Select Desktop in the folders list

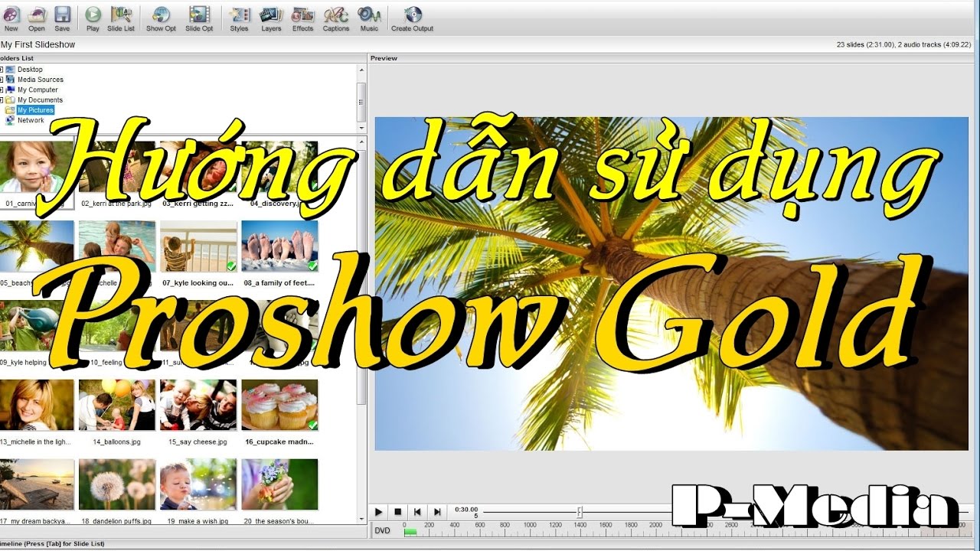[x=30, y=70]
